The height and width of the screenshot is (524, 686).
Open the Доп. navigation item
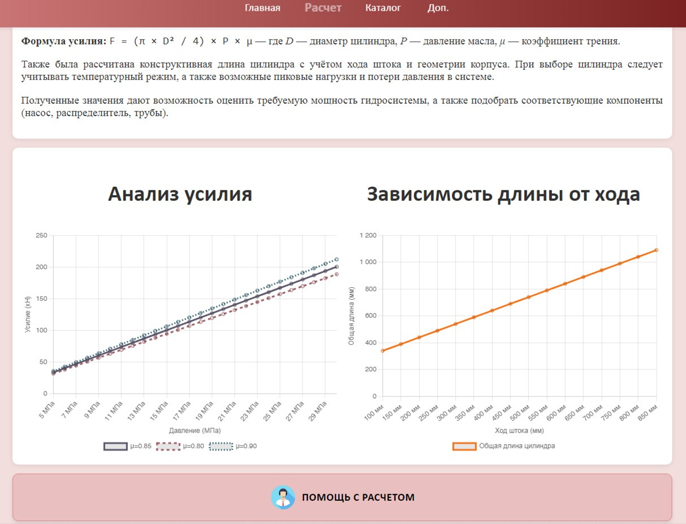click(438, 8)
